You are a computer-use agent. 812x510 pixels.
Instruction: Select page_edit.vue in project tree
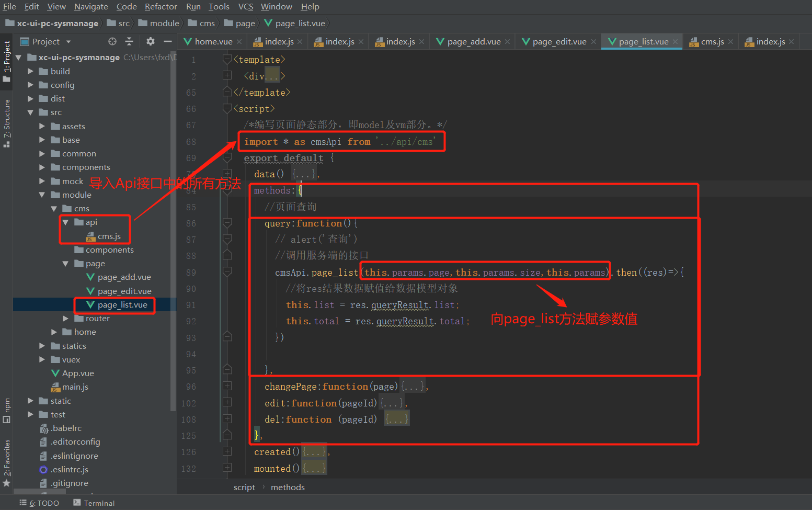tap(119, 291)
